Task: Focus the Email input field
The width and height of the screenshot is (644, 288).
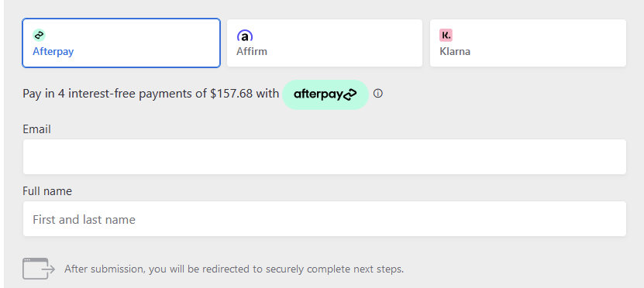Action: click(325, 156)
